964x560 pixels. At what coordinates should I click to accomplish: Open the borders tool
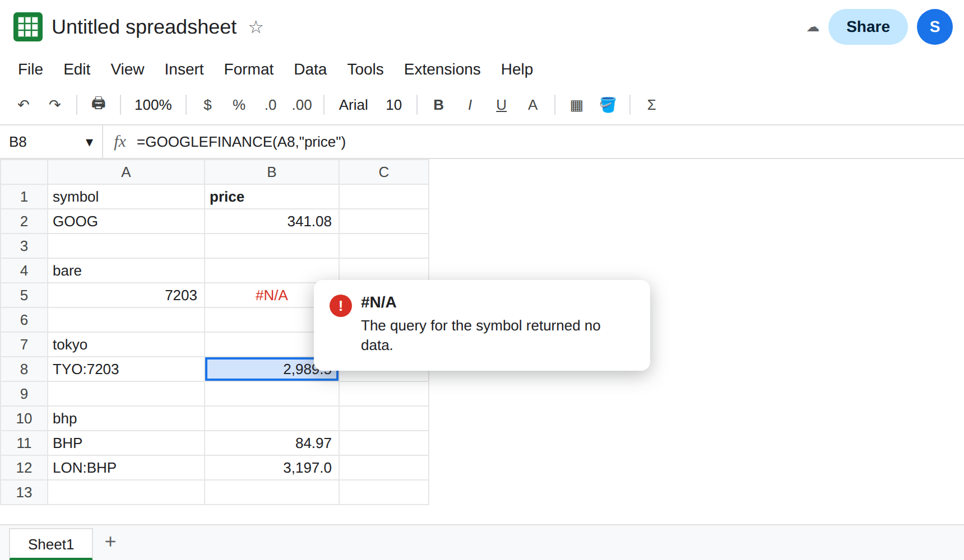point(576,105)
